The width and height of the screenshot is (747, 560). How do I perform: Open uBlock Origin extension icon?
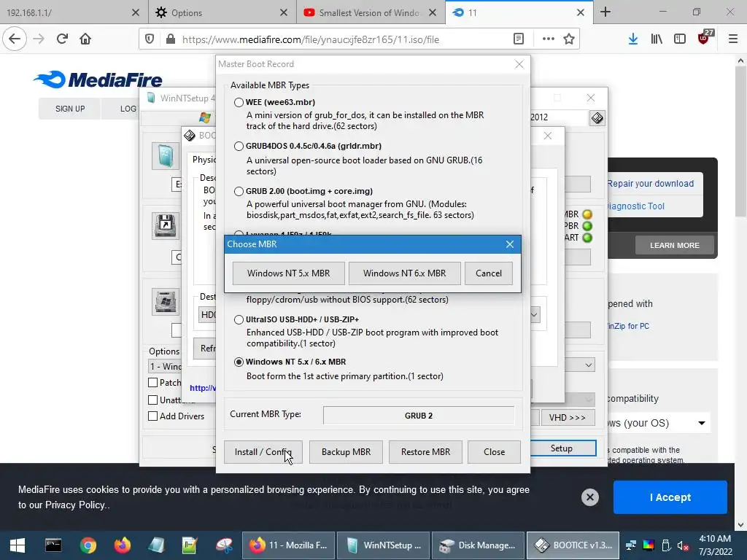coord(704,38)
